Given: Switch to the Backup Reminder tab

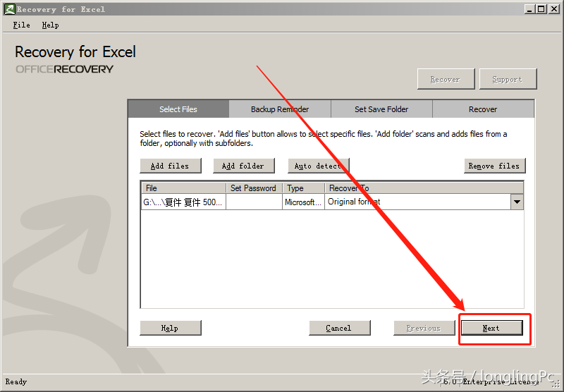Looking at the screenshot, I should [x=280, y=109].
